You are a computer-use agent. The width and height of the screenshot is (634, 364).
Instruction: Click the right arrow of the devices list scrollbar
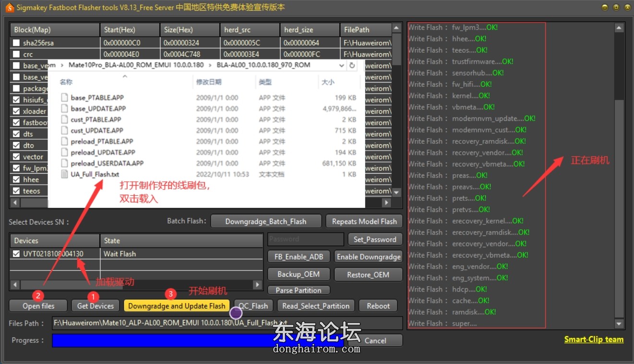click(x=258, y=285)
